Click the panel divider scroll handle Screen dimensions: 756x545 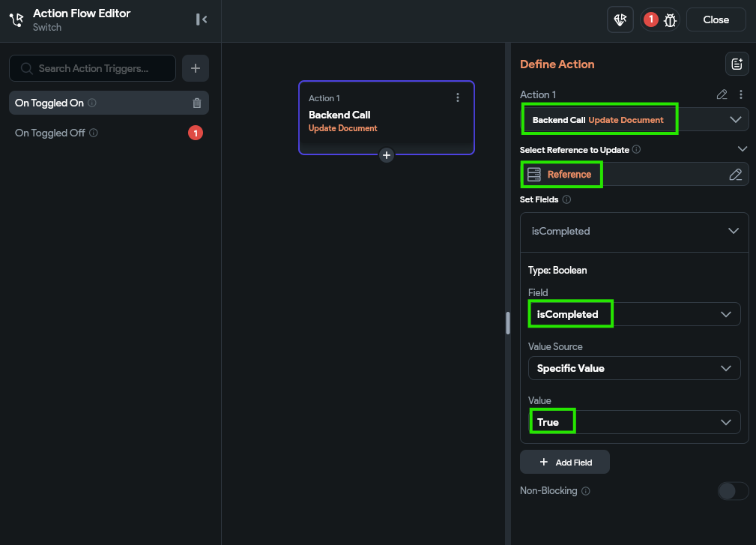click(508, 323)
